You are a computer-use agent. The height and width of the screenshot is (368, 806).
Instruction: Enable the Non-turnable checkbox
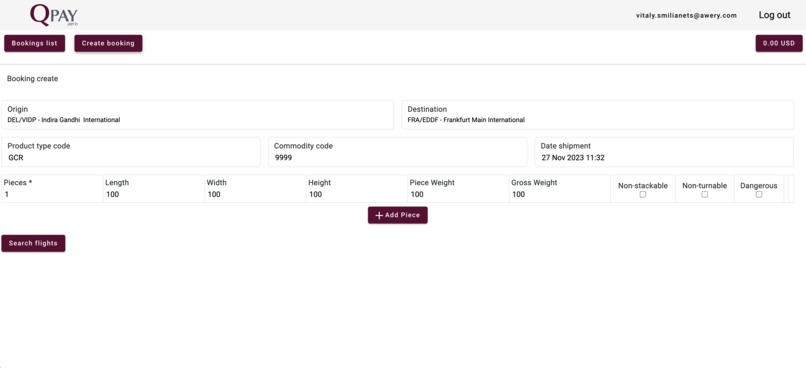coord(705,195)
